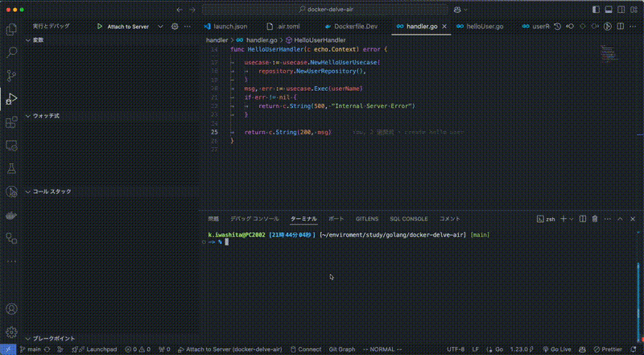Maximize the terminal panel with up chevron
Image resolution: width=644 pixels, height=355 pixels.
[x=620, y=218]
